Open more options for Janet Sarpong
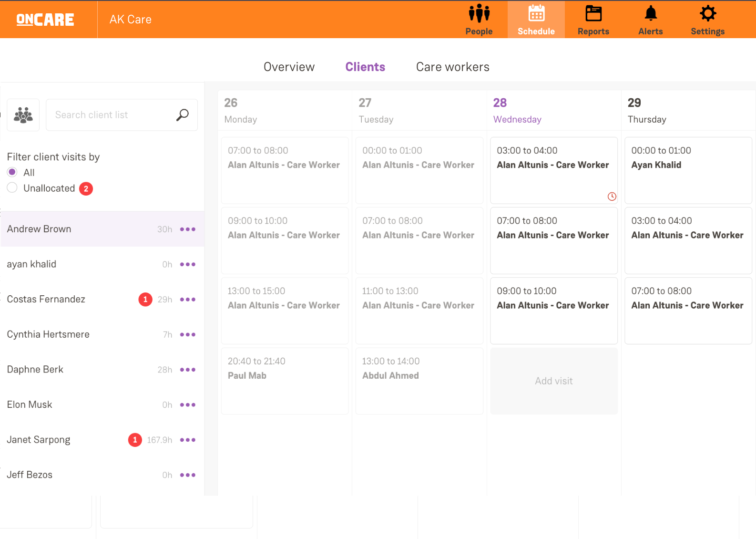Screen dimensions: 756x539 188,440
